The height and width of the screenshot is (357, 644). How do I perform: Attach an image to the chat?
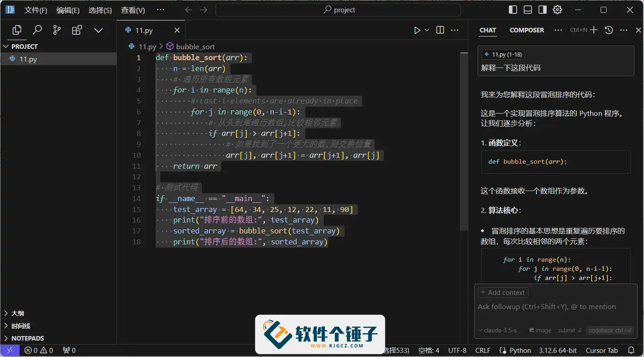click(540, 331)
